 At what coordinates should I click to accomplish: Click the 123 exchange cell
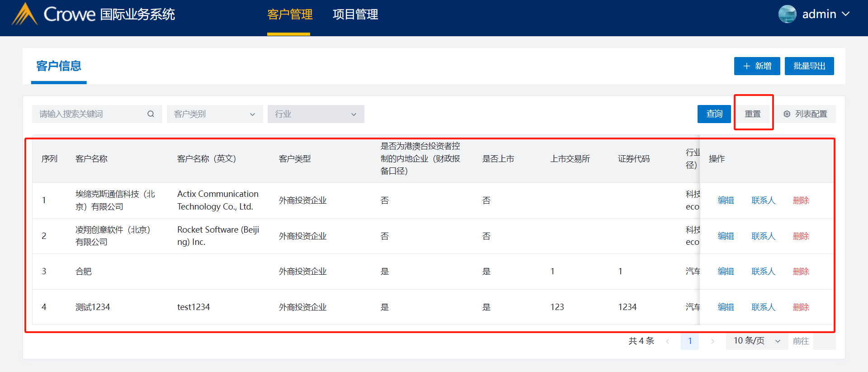(557, 307)
